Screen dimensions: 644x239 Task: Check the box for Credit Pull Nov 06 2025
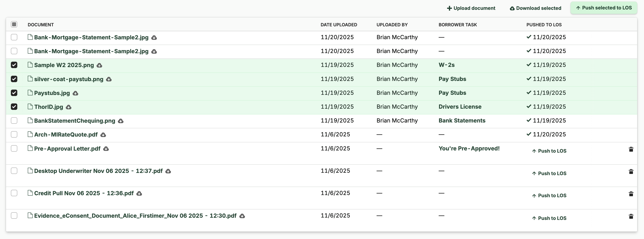[x=14, y=193]
